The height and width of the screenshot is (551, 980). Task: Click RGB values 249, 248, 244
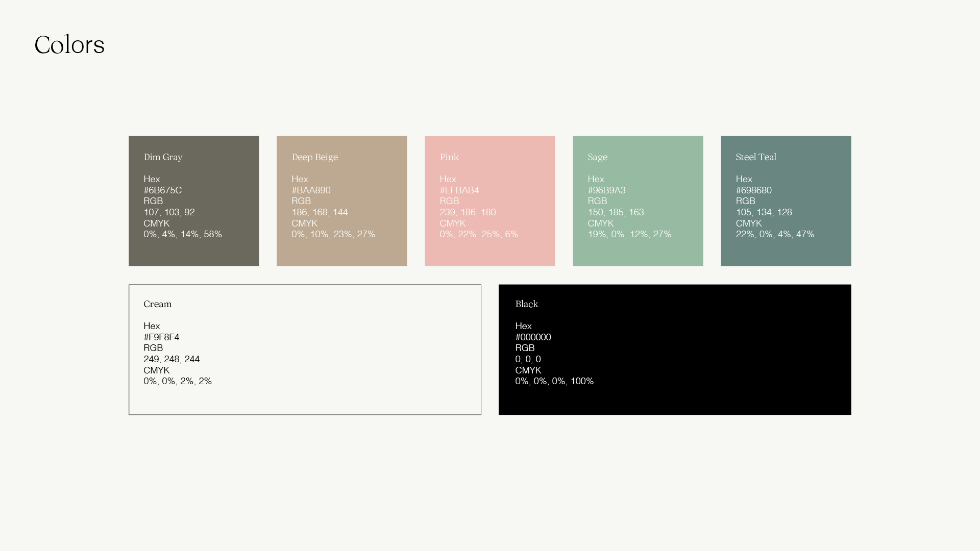(x=171, y=359)
